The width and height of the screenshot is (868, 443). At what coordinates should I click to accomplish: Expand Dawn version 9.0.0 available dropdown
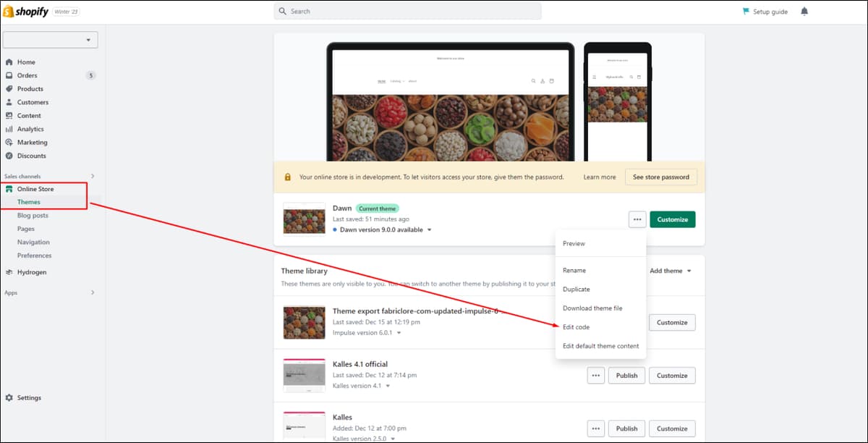(x=429, y=229)
